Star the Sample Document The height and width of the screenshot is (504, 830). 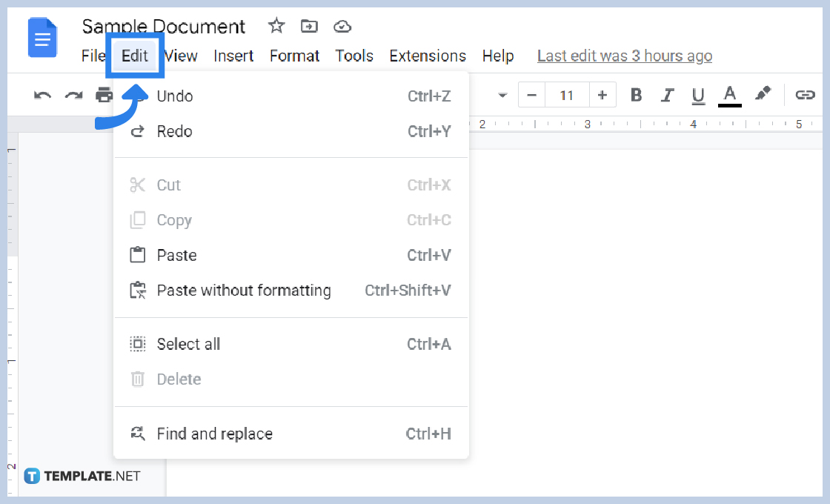pos(276,26)
